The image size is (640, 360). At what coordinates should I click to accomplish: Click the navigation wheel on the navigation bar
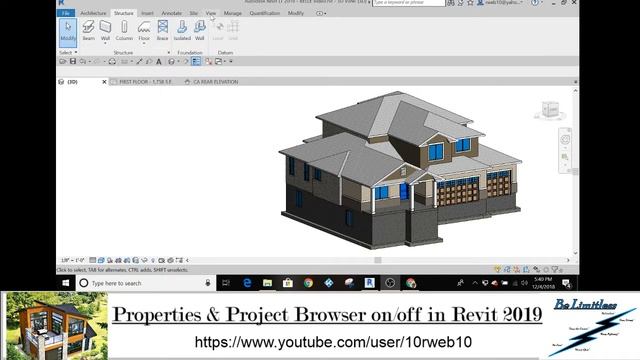tap(565, 140)
